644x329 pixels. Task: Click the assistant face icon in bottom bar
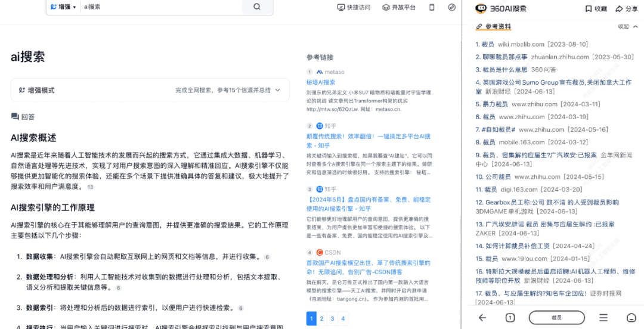point(631,318)
